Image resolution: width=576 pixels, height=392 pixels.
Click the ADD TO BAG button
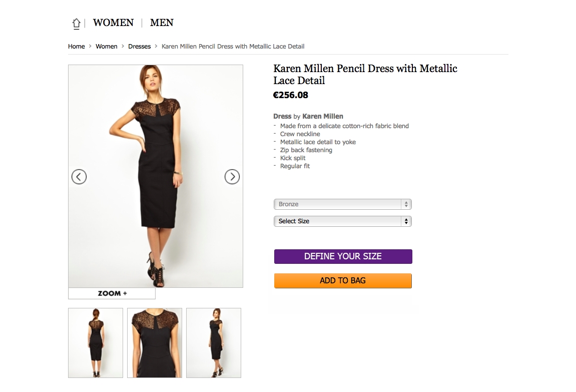[x=343, y=281]
